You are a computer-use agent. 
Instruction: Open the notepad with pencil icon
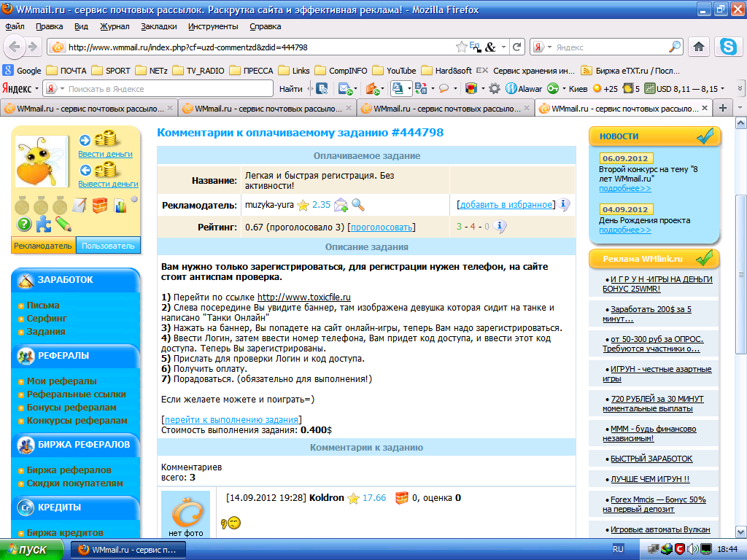[x=80, y=205]
